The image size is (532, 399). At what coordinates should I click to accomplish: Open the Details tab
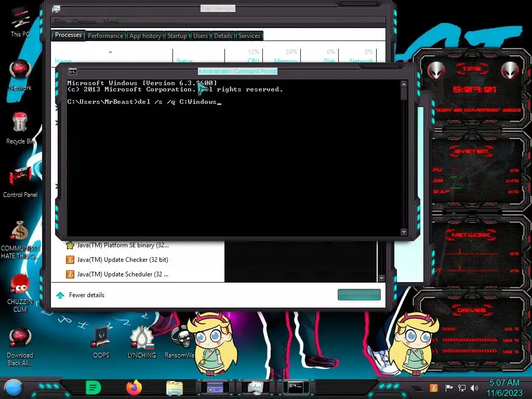(x=223, y=36)
